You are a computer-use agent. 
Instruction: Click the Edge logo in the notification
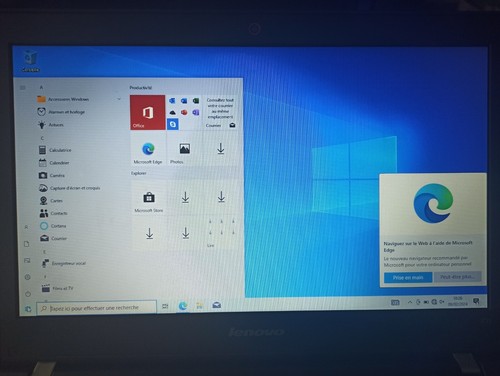(x=433, y=203)
